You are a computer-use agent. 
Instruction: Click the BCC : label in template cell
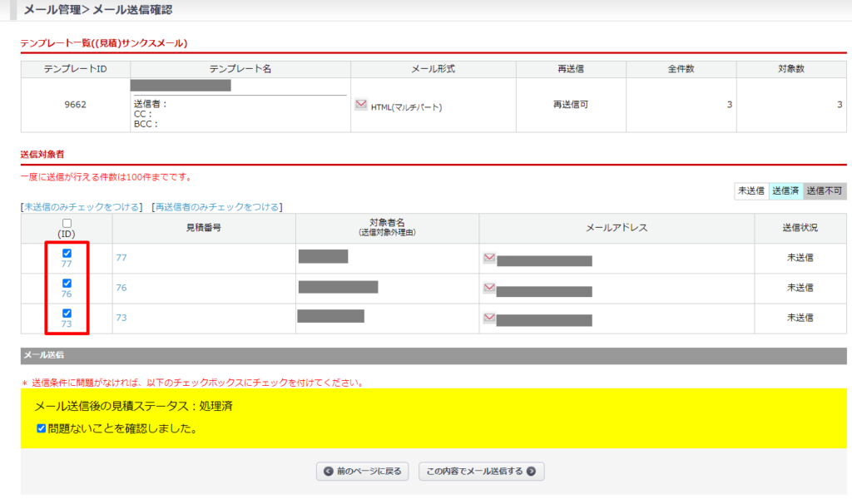point(146,124)
